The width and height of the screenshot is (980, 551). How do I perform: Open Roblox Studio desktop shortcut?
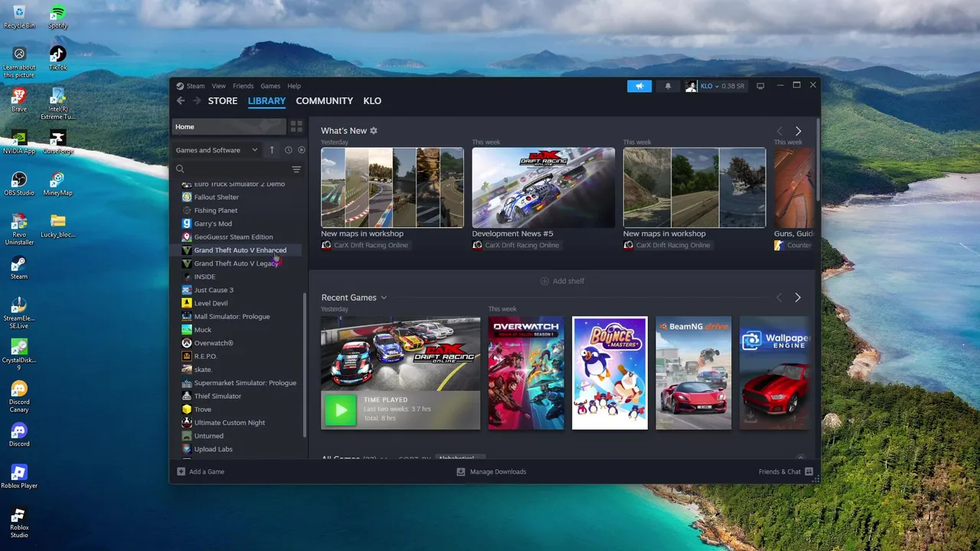click(x=19, y=523)
